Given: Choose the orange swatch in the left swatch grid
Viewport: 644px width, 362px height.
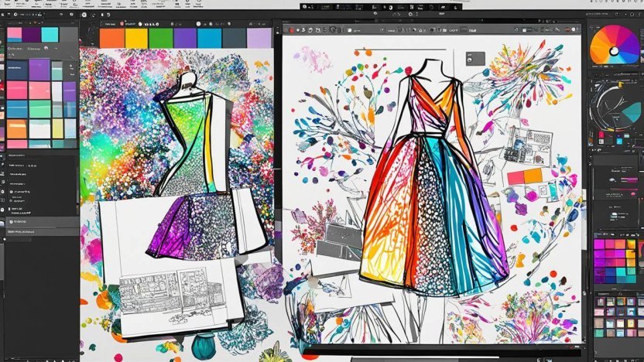Looking at the screenshot, I should [17, 129].
